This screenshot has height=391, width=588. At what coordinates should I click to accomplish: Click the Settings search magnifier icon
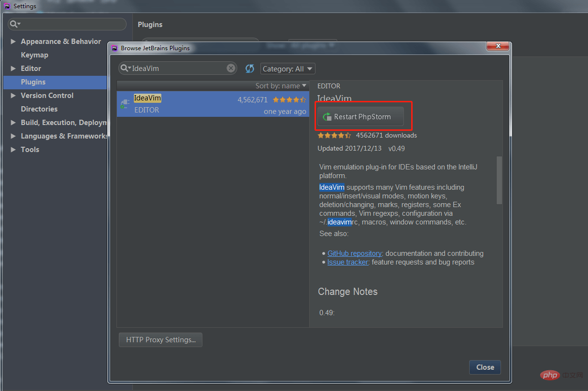pos(15,24)
